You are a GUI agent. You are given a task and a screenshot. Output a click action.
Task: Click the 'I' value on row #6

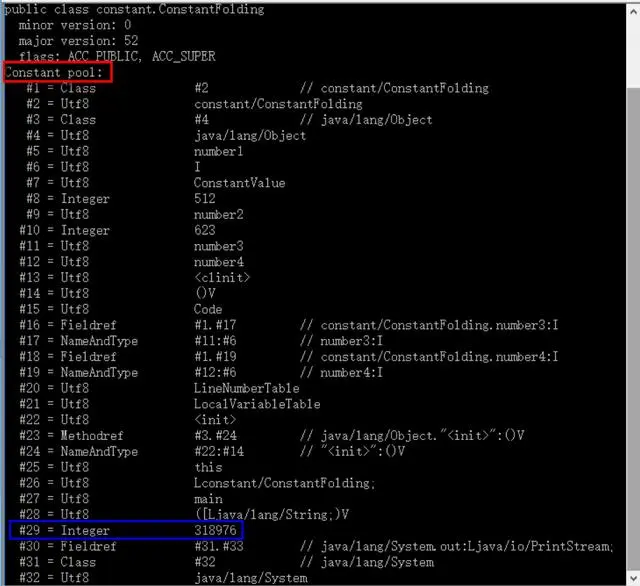coord(197,167)
